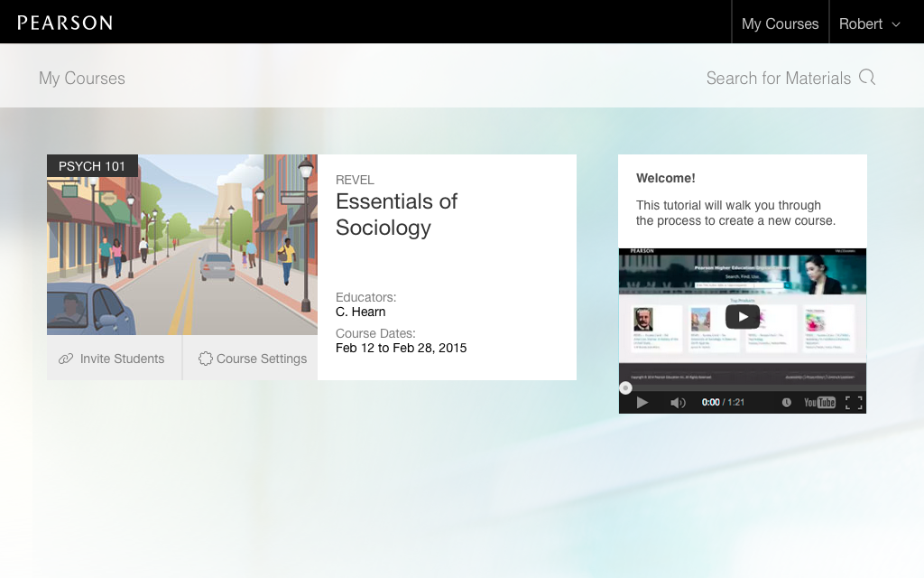The width and height of the screenshot is (924, 578).
Task: Play the tutorial video center button
Action: [x=743, y=317]
